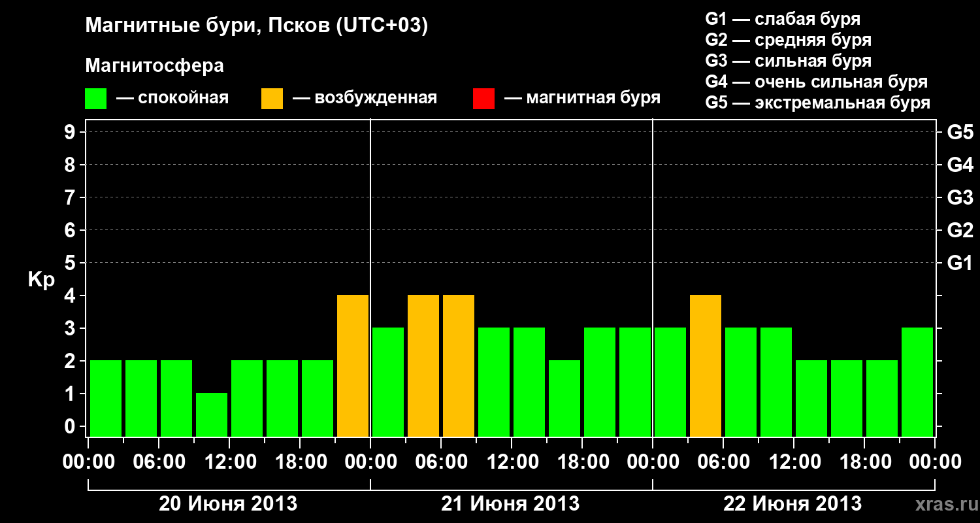Click the 21 June 00:00–03:00 Kp 3 bar
The height and width of the screenshot is (523, 980).
coord(388,382)
